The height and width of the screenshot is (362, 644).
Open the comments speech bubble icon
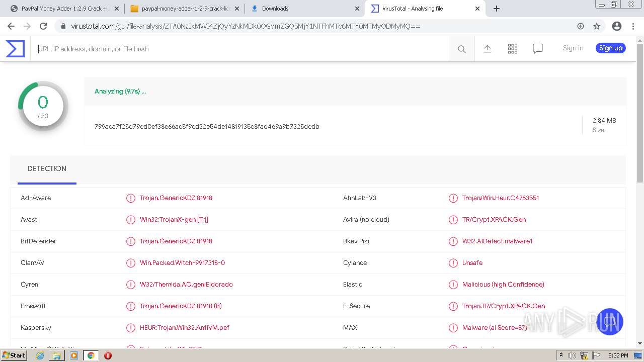tap(537, 48)
